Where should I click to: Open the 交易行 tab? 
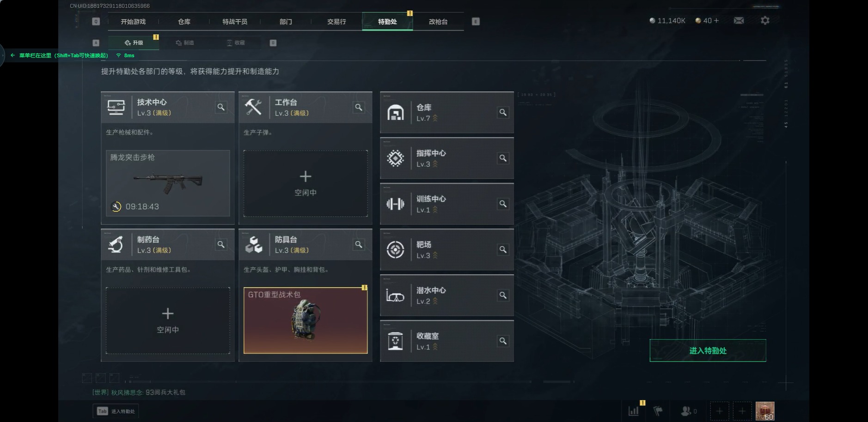336,22
